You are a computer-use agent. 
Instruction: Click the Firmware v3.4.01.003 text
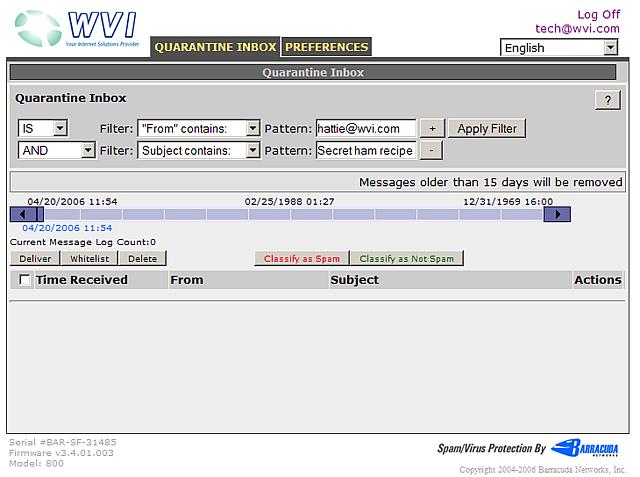(x=61, y=453)
